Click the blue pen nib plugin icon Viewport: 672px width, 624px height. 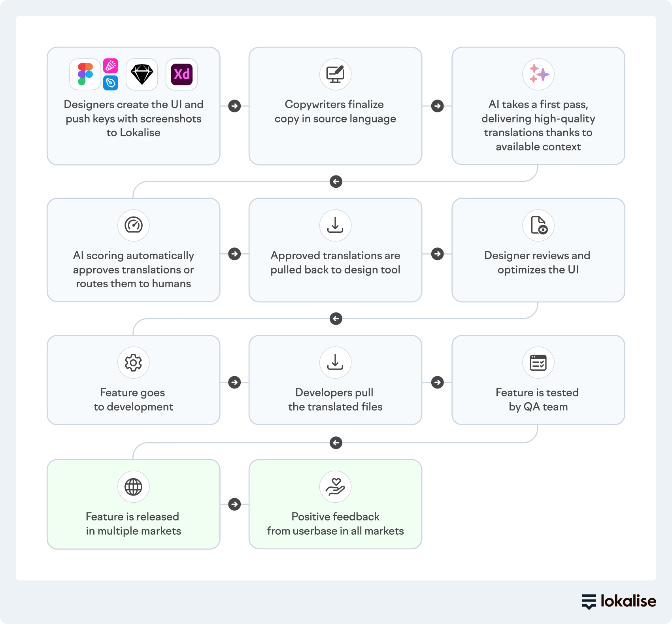point(111,83)
